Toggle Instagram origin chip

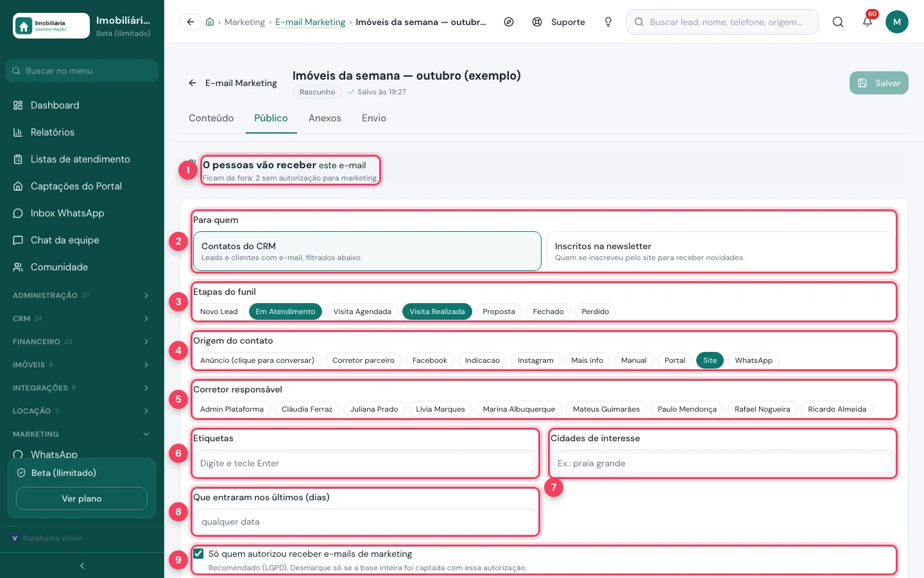536,360
